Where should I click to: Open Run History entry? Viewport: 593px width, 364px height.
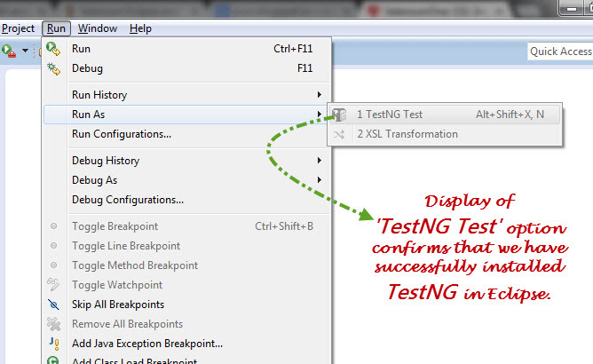(187, 95)
